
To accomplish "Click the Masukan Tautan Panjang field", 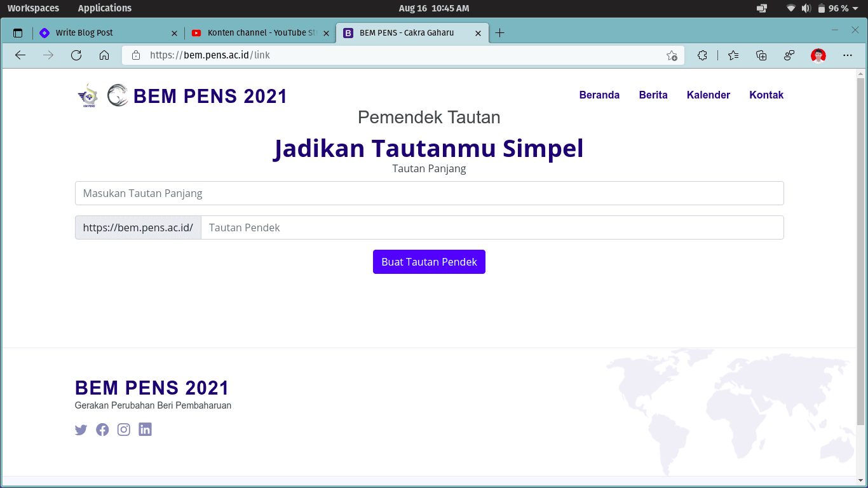I will click(429, 193).
